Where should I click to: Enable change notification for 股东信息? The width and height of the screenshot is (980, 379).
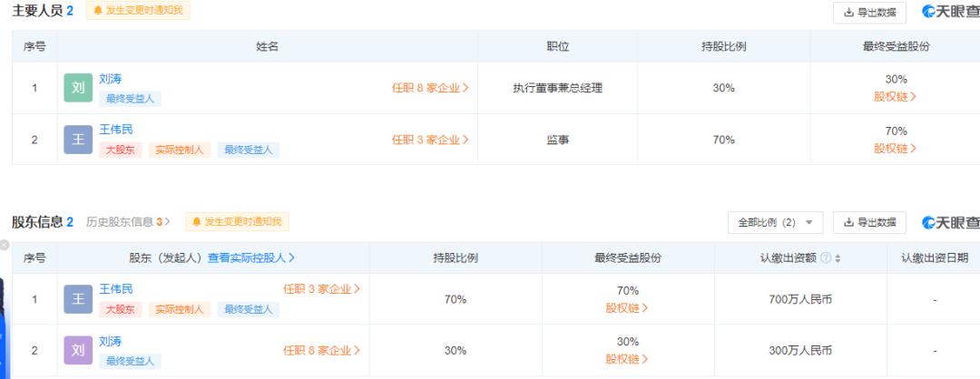(236, 222)
